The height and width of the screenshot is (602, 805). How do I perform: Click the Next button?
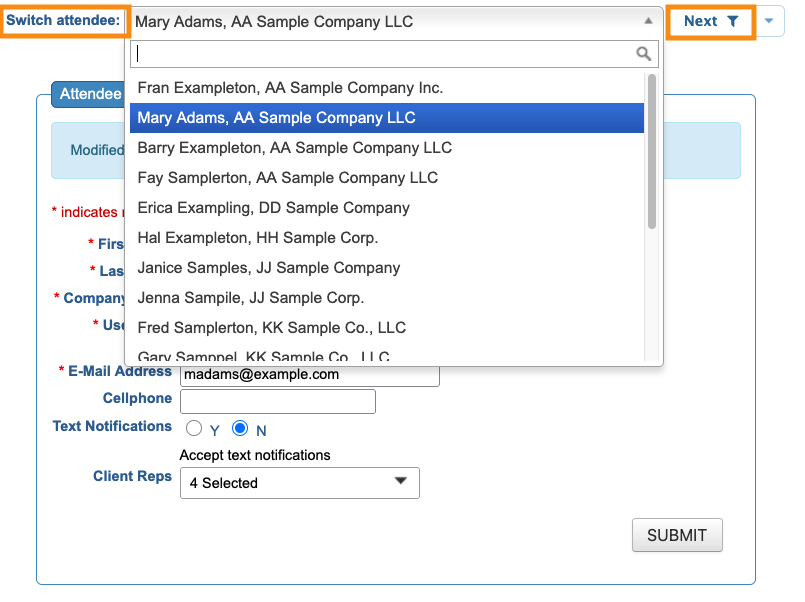701,21
